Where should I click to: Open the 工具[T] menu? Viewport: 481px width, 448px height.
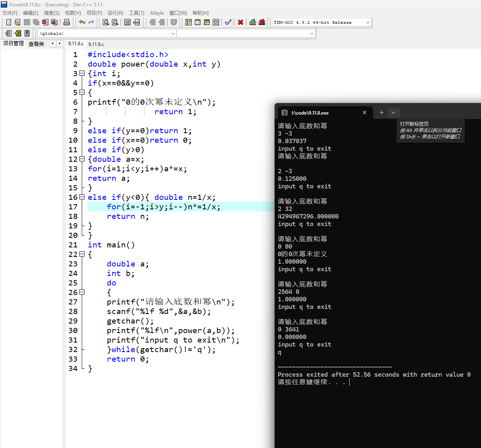point(137,13)
